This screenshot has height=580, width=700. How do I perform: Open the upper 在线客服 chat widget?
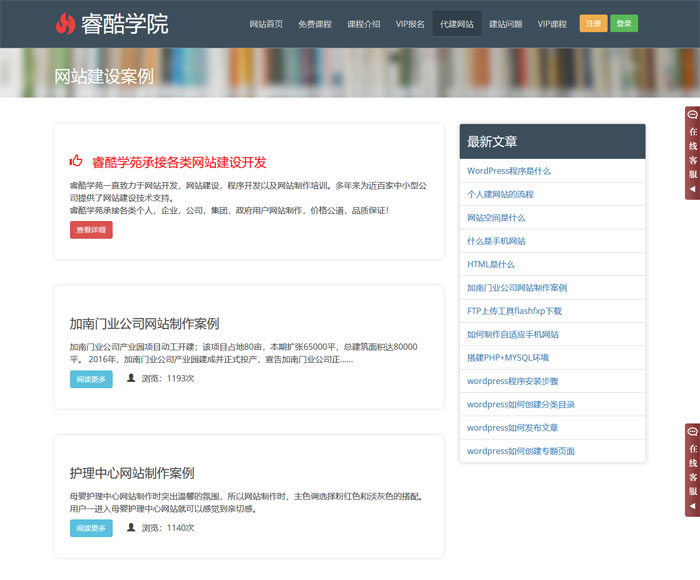692,153
